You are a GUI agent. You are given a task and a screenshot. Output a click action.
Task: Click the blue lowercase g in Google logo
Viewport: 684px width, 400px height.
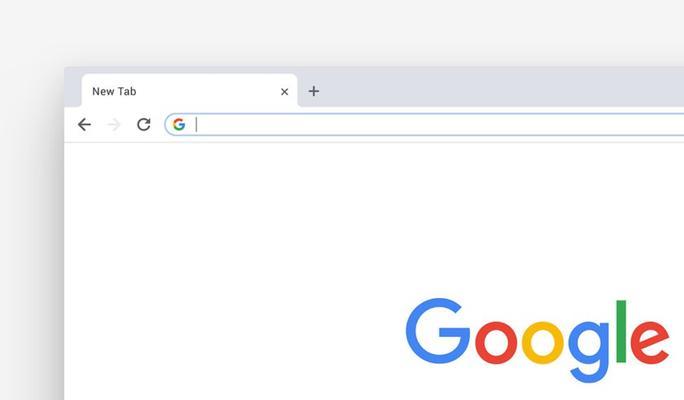[x=588, y=352]
